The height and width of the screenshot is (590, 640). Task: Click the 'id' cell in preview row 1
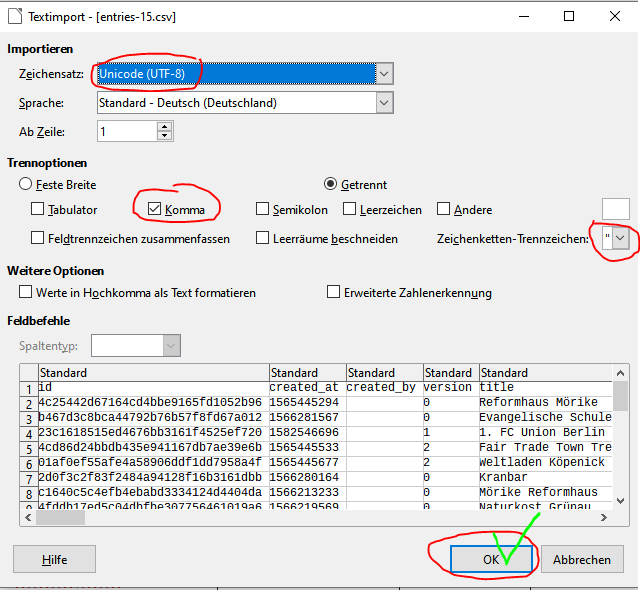tap(154, 388)
